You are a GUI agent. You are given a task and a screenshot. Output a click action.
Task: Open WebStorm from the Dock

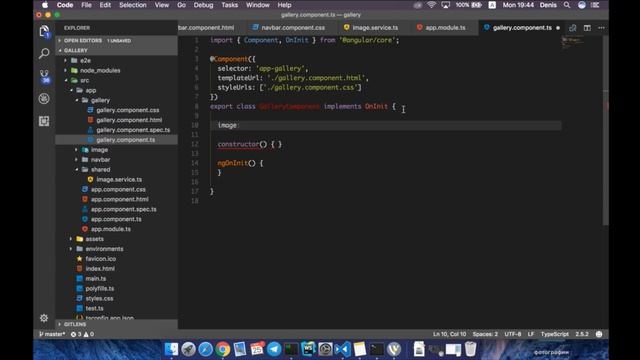point(308,349)
